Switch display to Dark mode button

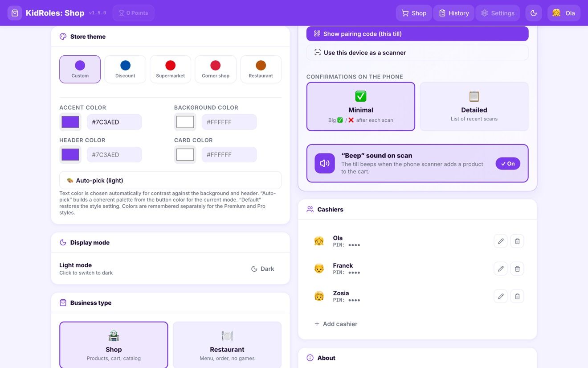click(x=262, y=269)
